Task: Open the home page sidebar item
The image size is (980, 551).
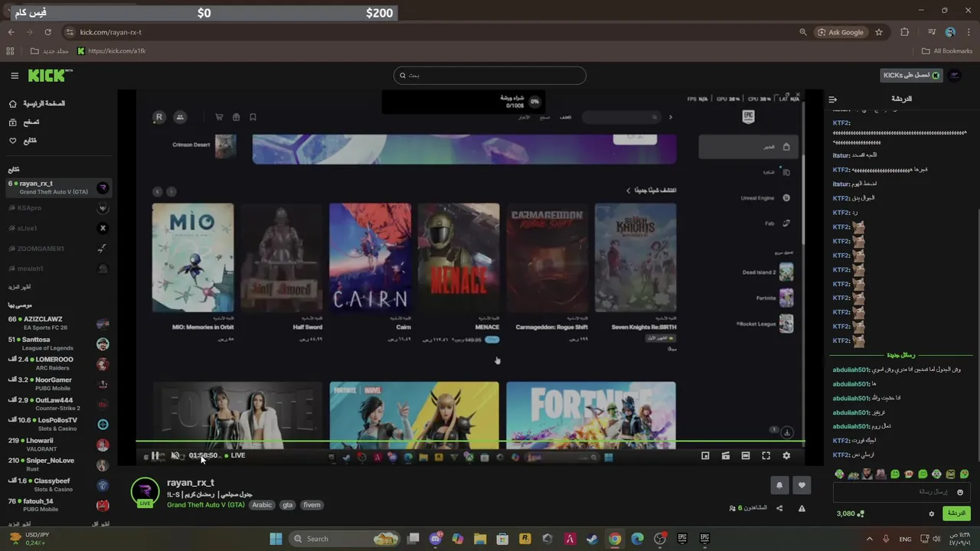Action: coord(38,103)
